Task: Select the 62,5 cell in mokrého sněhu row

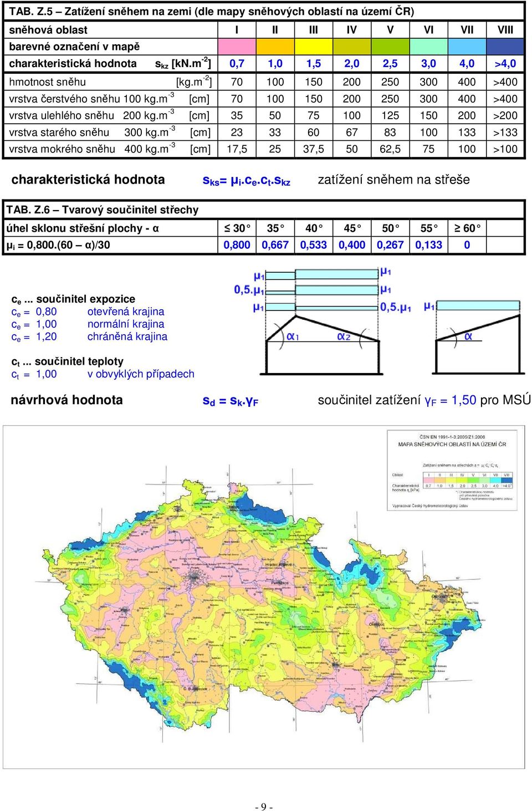Action: [390, 149]
